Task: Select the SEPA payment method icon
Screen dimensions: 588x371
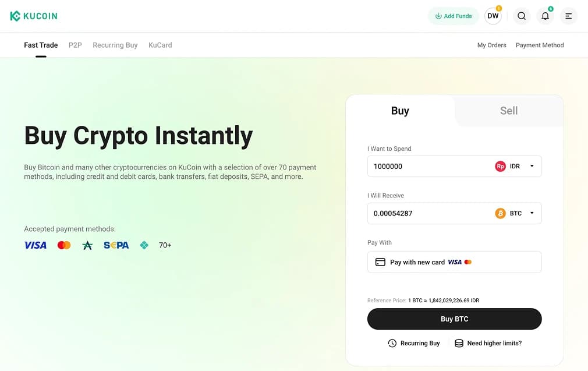Action: (x=116, y=245)
